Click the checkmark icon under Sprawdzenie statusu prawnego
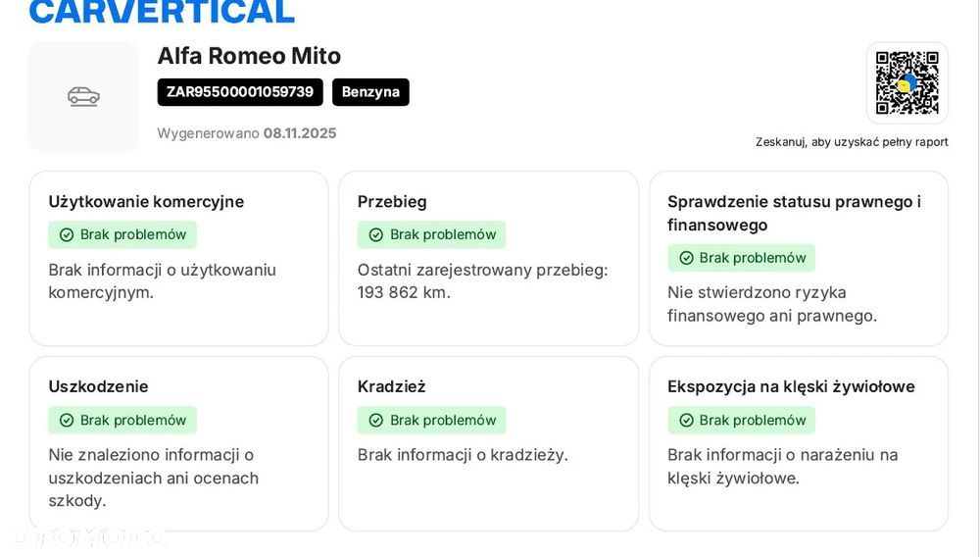This screenshot has width=980, height=557. (686, 258)
